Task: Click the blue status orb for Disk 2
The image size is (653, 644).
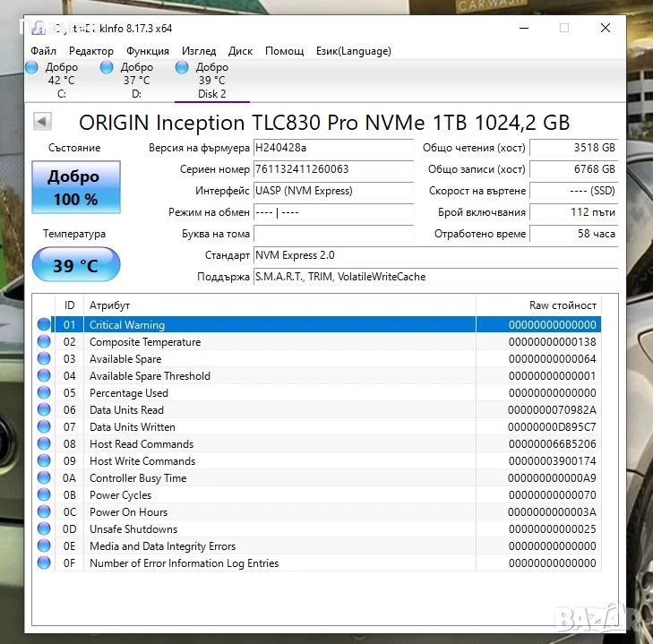Action: coord(182,67)
